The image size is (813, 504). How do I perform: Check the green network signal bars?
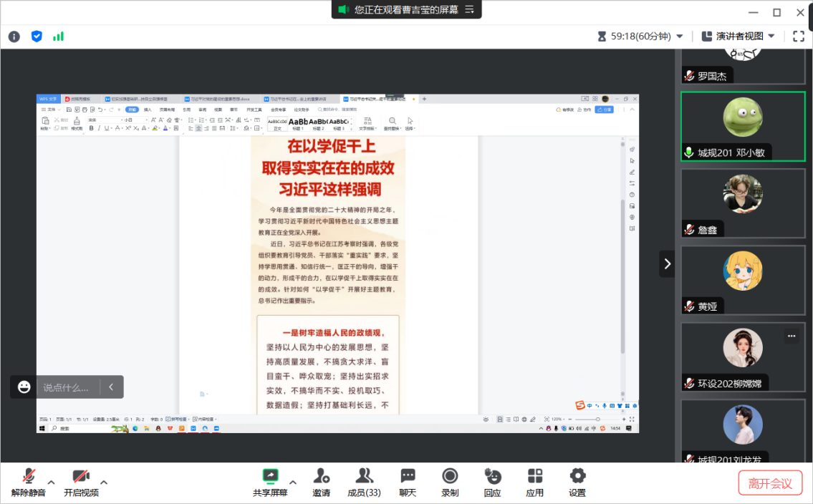click(59, 37)
